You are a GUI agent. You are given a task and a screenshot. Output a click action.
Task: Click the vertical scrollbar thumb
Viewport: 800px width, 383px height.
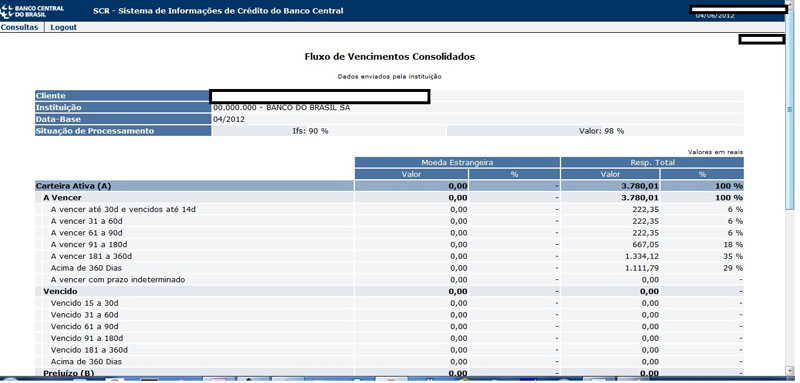tap(790, 109)
